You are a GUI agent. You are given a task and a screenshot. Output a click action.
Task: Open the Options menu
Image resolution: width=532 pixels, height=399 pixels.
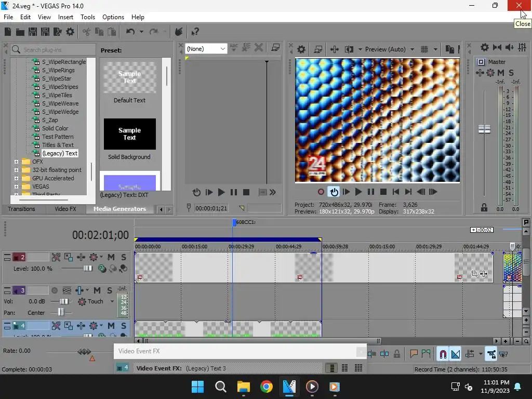113,17
